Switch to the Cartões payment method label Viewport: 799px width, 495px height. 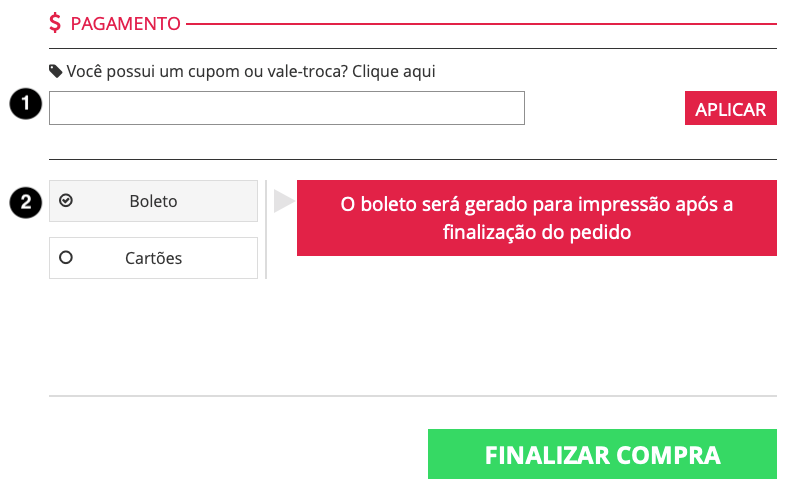click(153, 258)
